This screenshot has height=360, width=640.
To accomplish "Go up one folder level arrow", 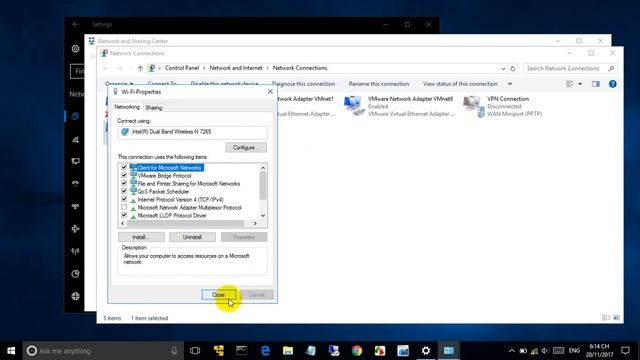I will (140, 68).
